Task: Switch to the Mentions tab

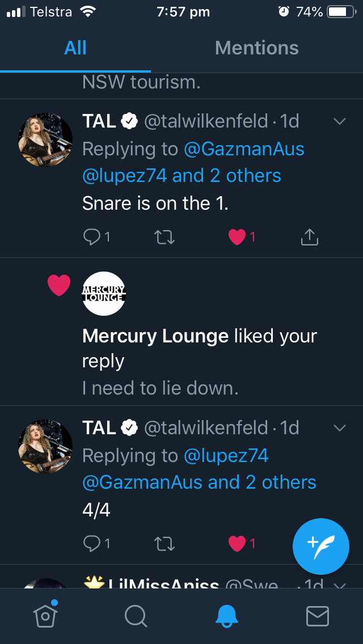Action: point(256,48)
